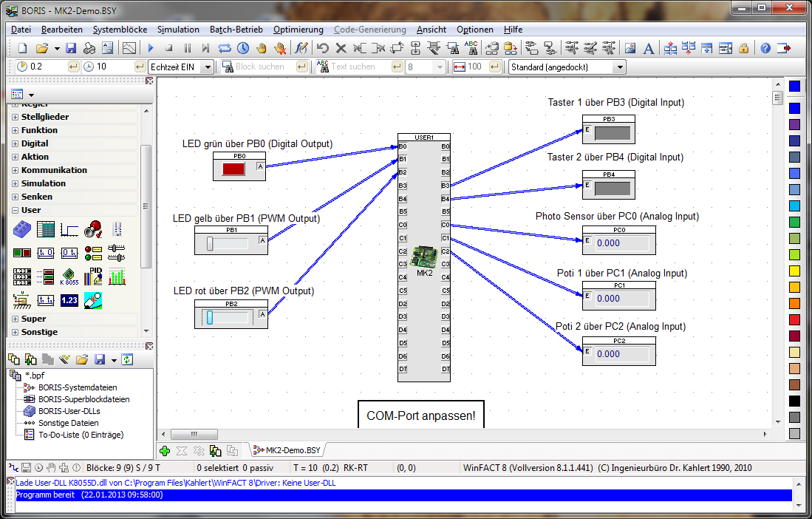This screenshot has width=812, height=519.
Task: Pick the yellow color swatch
Action: (794, 271)
